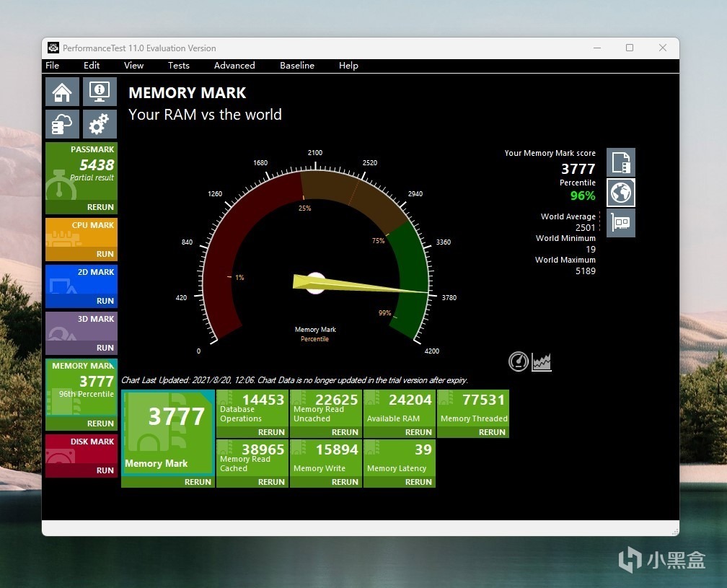Rerun the Memory Write test
This screenshot has height=588, width=727.
pos(345,482)
